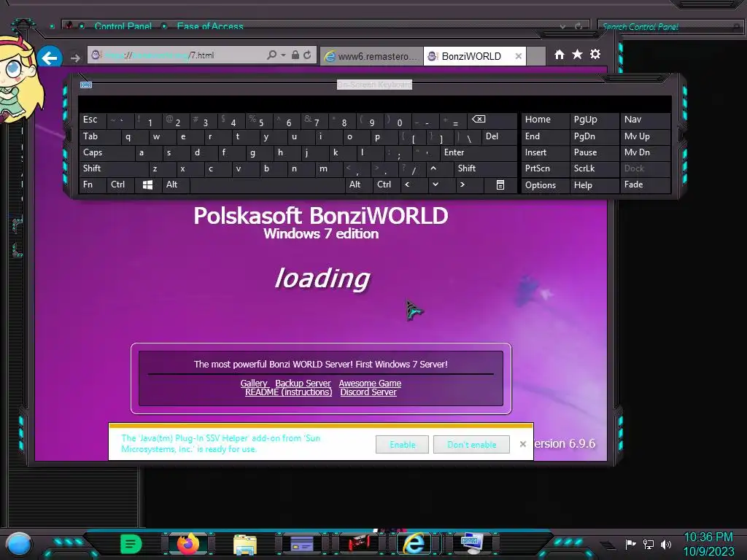Open File Explorer from the taskbar
The height and width of the screenshot is (560, 747).
245,544
